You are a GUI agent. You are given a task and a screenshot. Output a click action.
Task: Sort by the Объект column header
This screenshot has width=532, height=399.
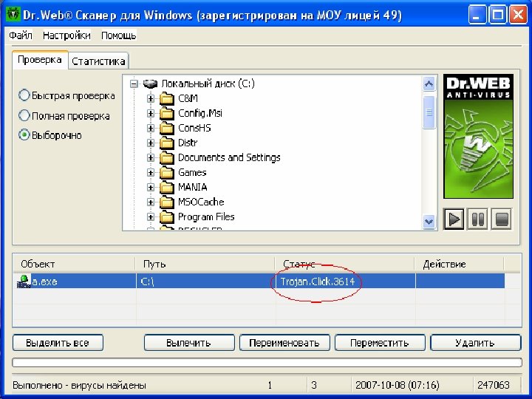[x=74, y=264]
